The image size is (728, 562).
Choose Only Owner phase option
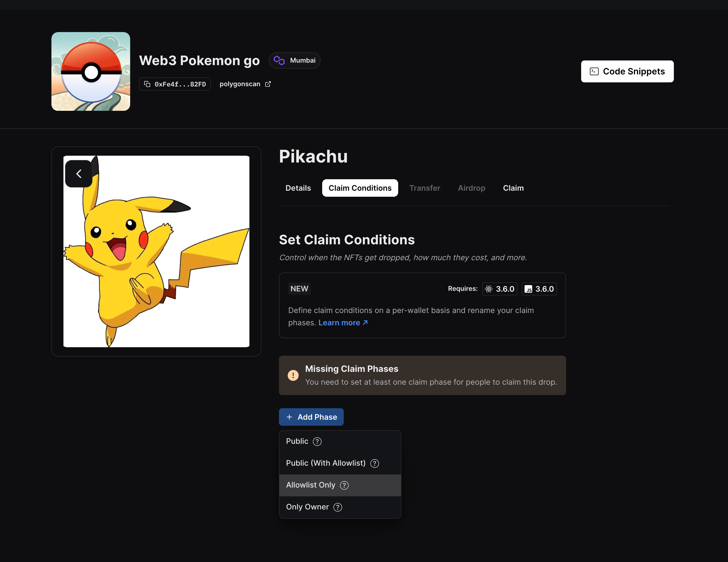(x=307, y=507)
